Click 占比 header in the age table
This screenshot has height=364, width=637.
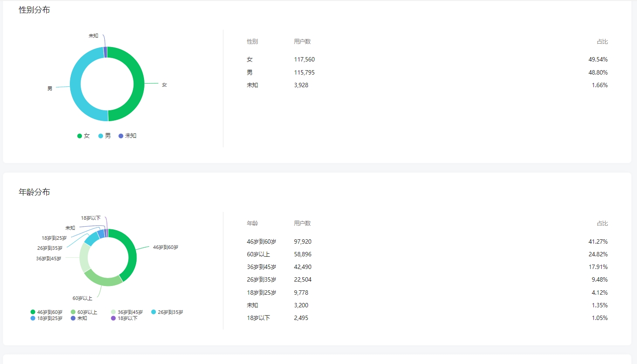602,223
